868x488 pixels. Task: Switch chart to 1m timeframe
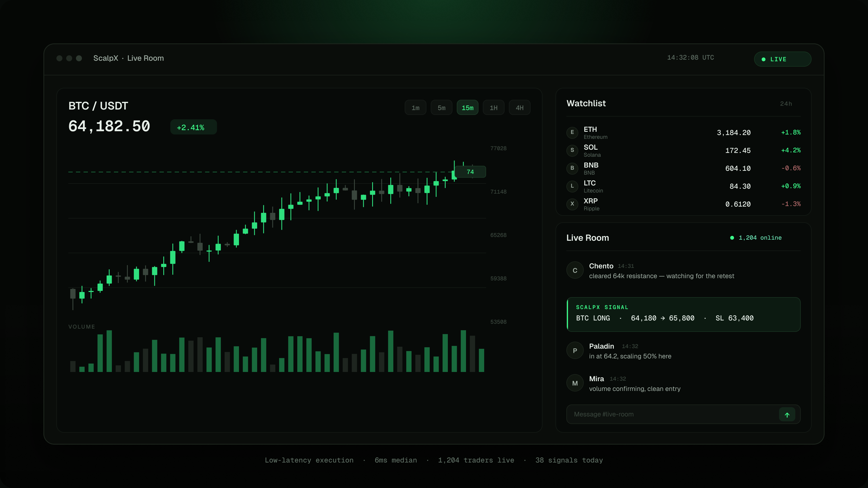(x=416, y=108)
